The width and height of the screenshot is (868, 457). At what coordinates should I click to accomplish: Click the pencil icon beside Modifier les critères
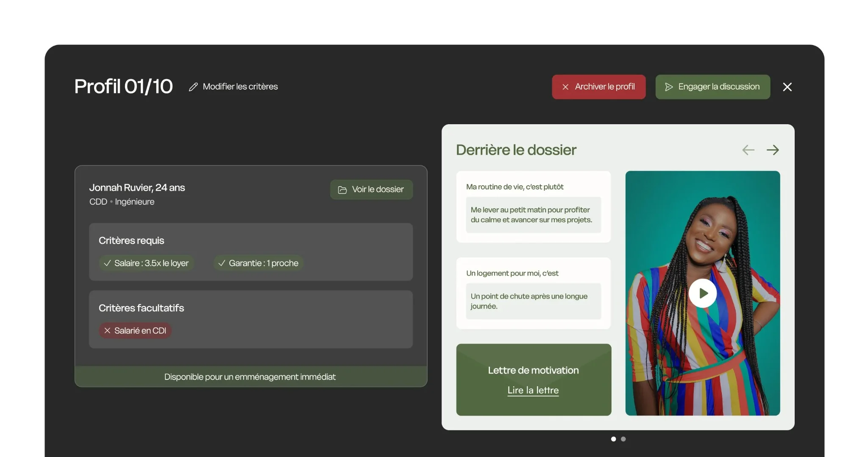click(x=193, y=87)
